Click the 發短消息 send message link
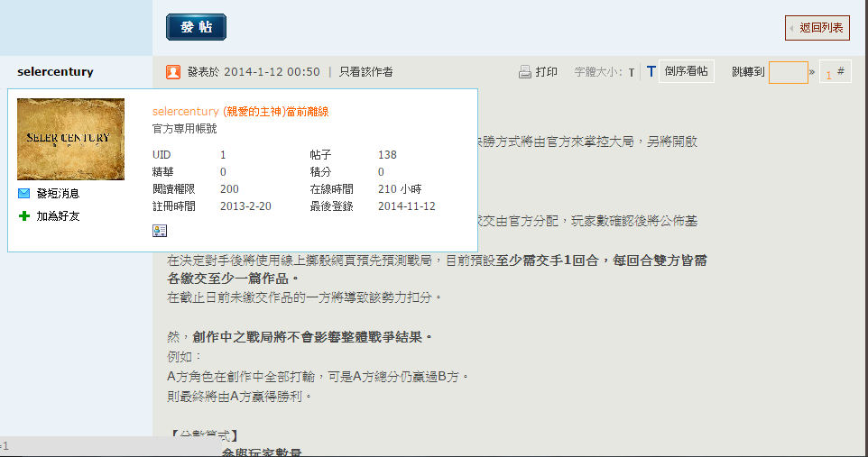Screen dimensions: 868x457 coord(58,193)
